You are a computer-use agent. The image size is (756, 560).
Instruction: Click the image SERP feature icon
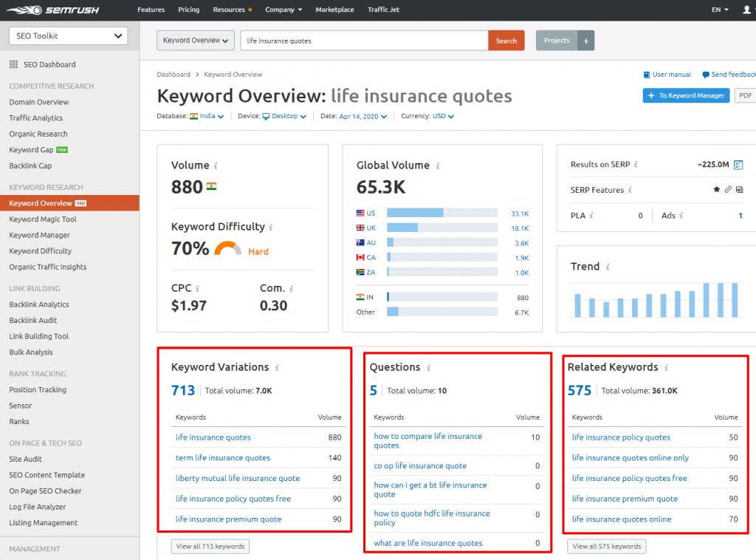[740, 190]
